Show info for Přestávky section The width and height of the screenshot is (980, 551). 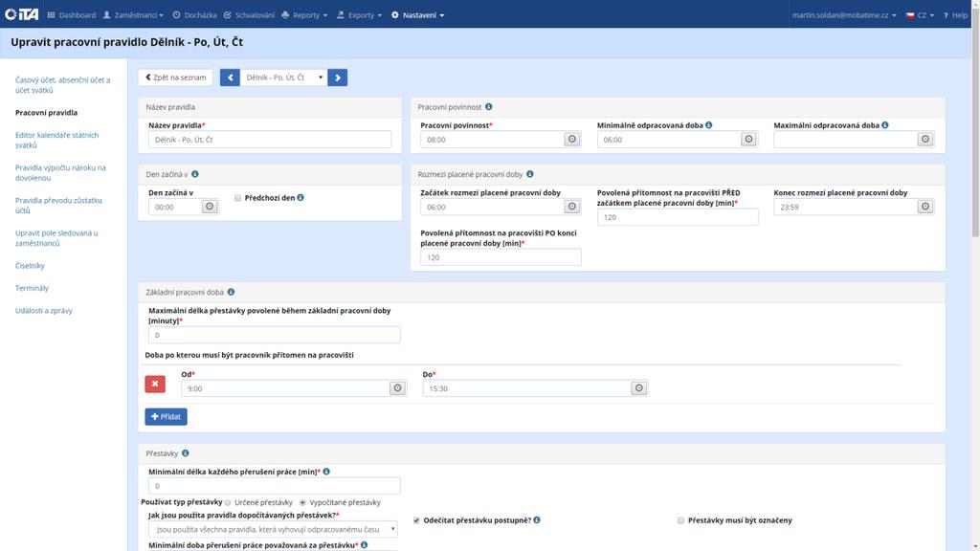click(186, 452)
